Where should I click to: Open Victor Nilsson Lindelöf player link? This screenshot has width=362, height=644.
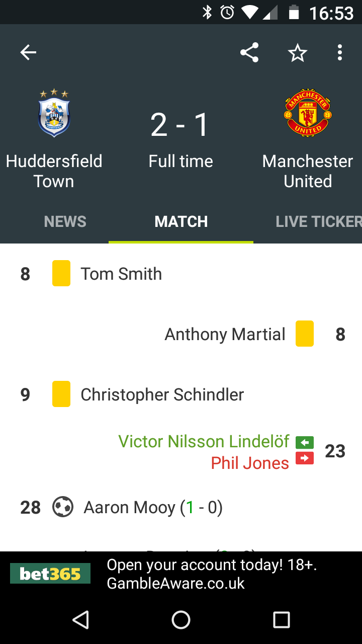coord(204,441)
